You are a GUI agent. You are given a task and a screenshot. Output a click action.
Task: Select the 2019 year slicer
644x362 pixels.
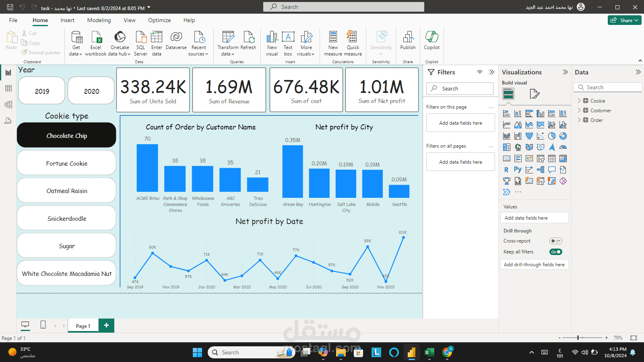42,90
